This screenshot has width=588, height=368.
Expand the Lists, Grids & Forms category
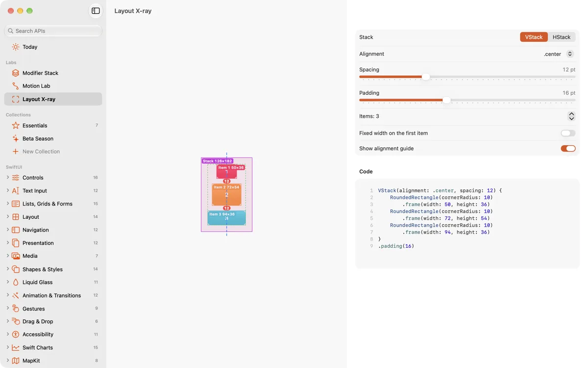coord(8,204)
